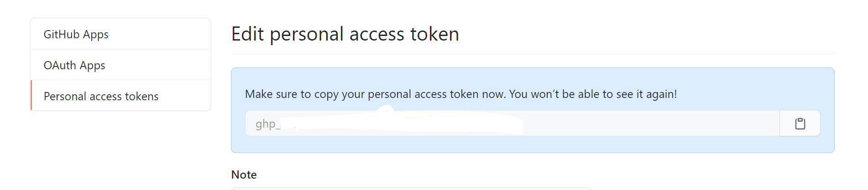Click the word "tokens" in the sidebar entry
The width and height of the screenshot is (868, 190).
pos(141,96)
